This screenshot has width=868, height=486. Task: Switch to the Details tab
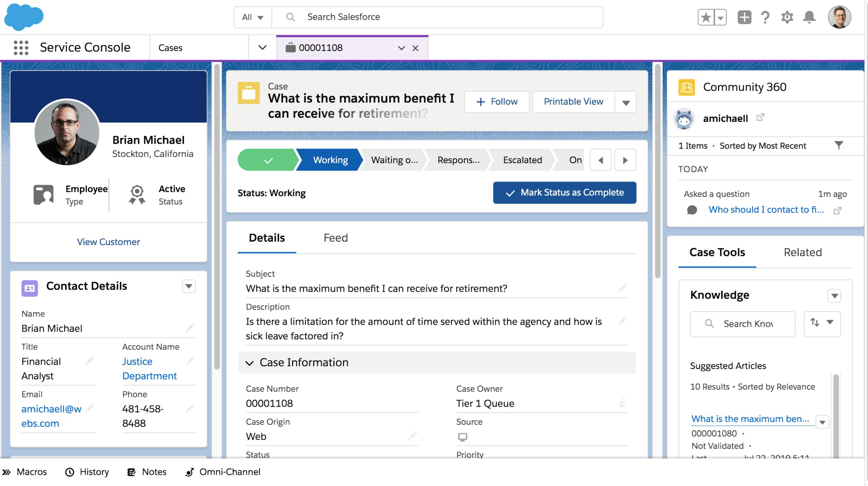[x=267, y=238]
